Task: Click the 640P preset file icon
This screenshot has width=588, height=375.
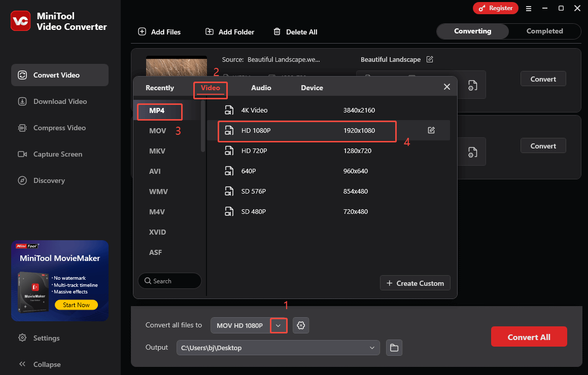Action: click(x=229, y=171)
